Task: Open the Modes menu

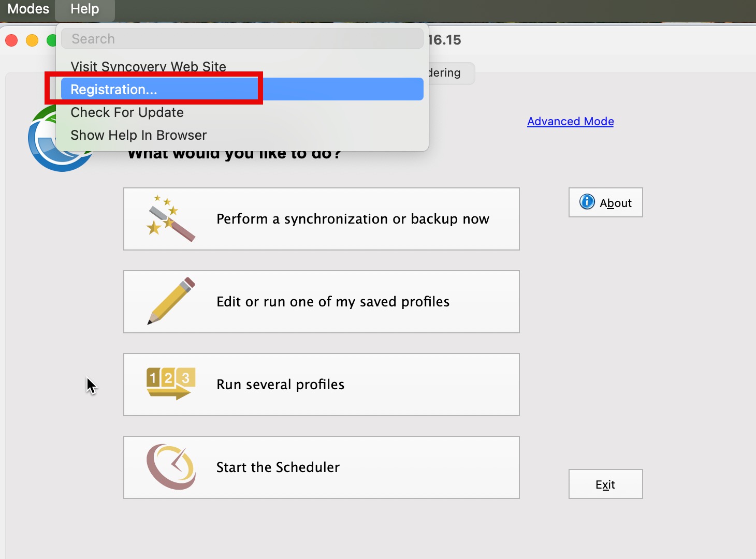Action: [28, 9]
